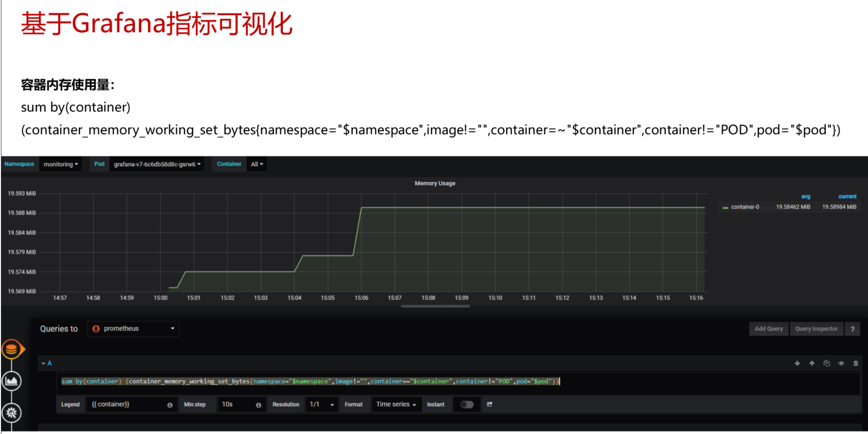This screenshot has width=868, height=434.
Task: Open query help question mark button
Action: pos(852,329)
